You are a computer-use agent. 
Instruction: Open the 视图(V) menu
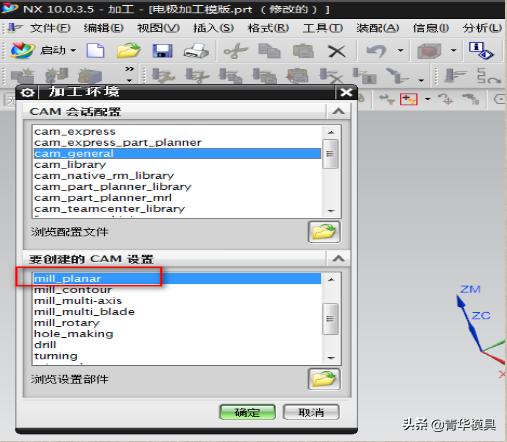[159, 28]
